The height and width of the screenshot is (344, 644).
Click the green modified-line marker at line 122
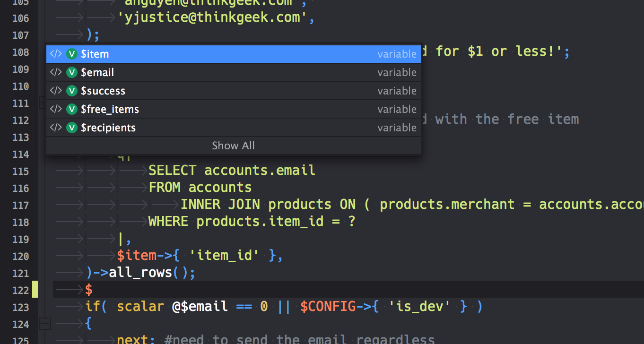coord(36,289)
